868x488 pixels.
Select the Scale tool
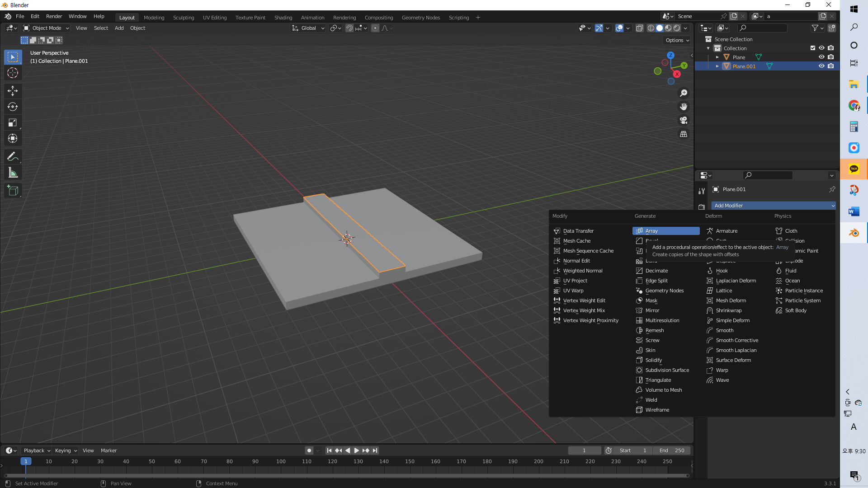coord(13,122)
